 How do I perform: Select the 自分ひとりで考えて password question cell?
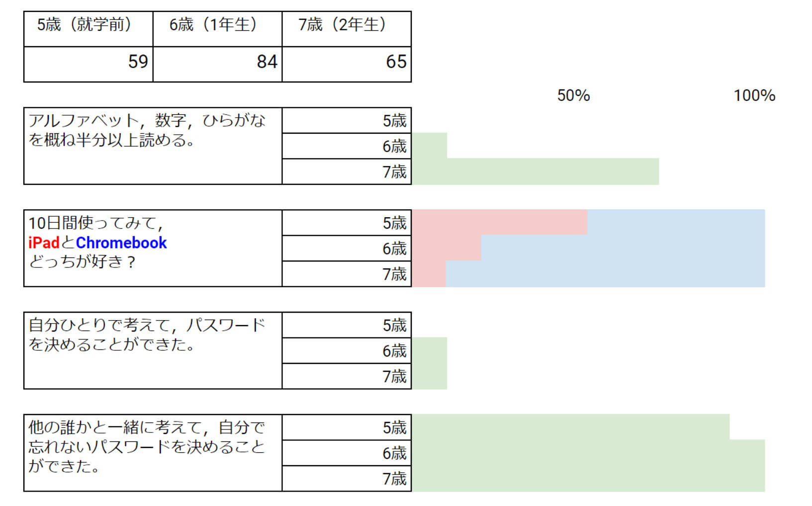pos(153,350)
